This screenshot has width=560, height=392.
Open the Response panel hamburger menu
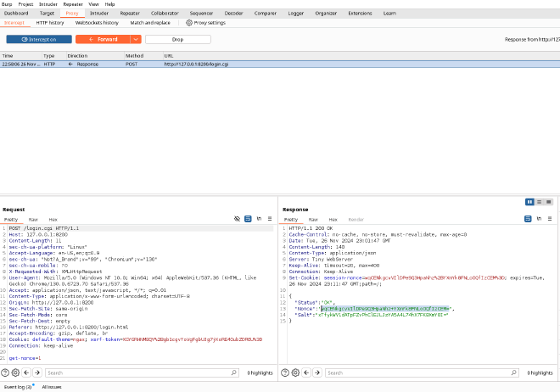click(x=550, y=219)
